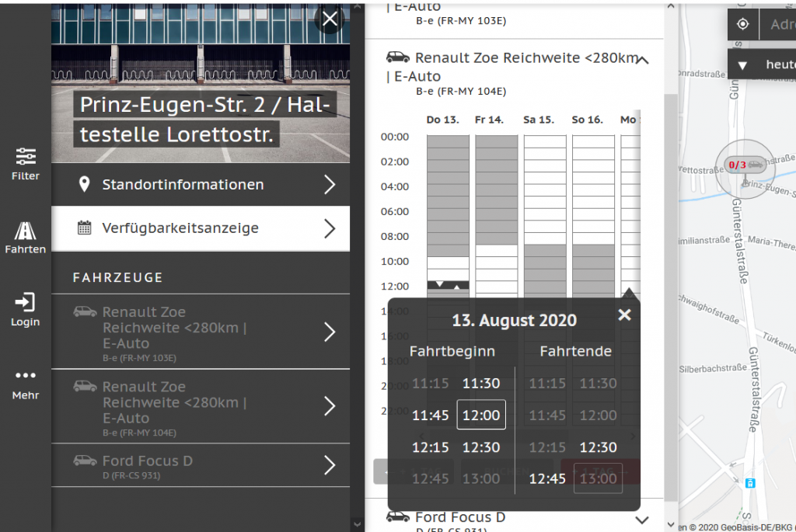Close the 13. August 2020 time popup
Screen dimensions: 796x532
624,315
